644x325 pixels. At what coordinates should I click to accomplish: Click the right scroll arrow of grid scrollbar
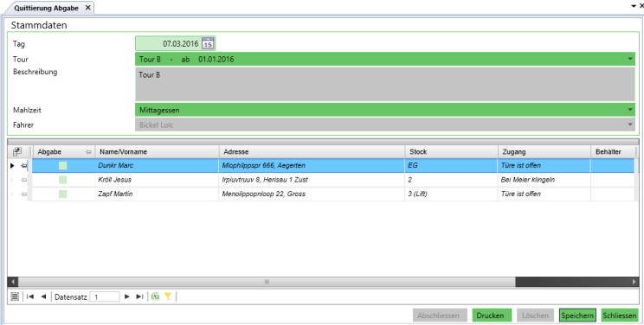pos(634,282)
